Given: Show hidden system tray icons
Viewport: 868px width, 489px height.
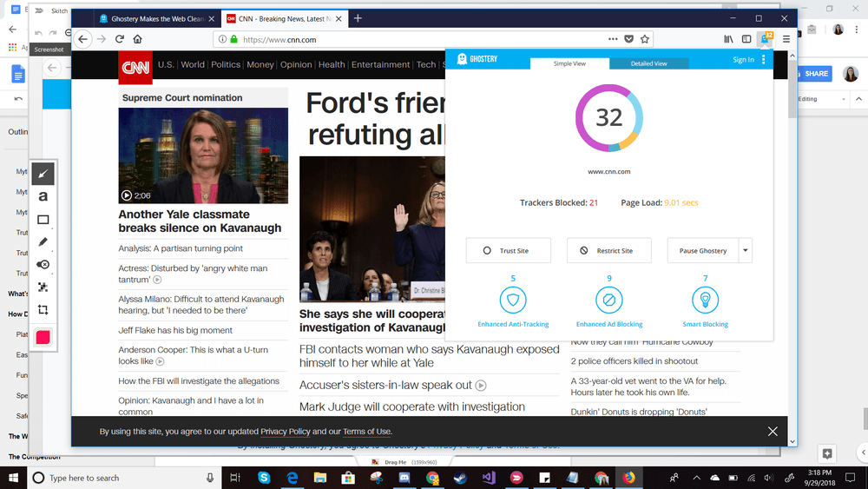Looking at the screenshot, I should (x=696, y=478).
